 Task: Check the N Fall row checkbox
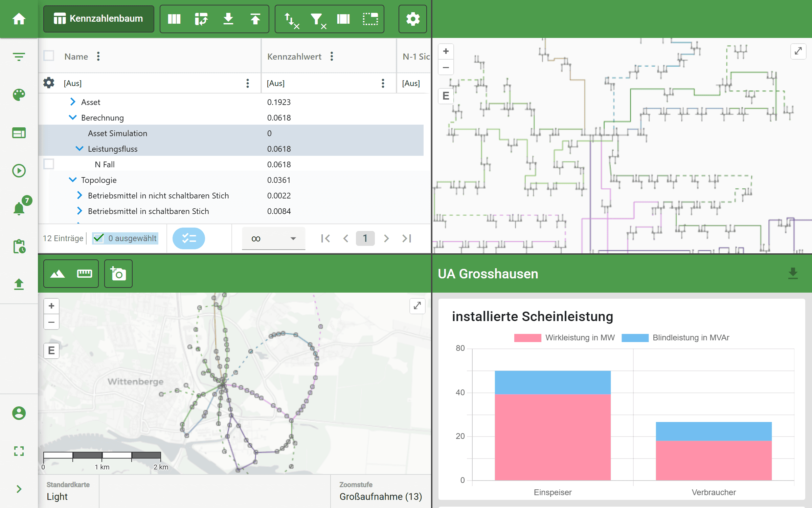click(49, 164)
